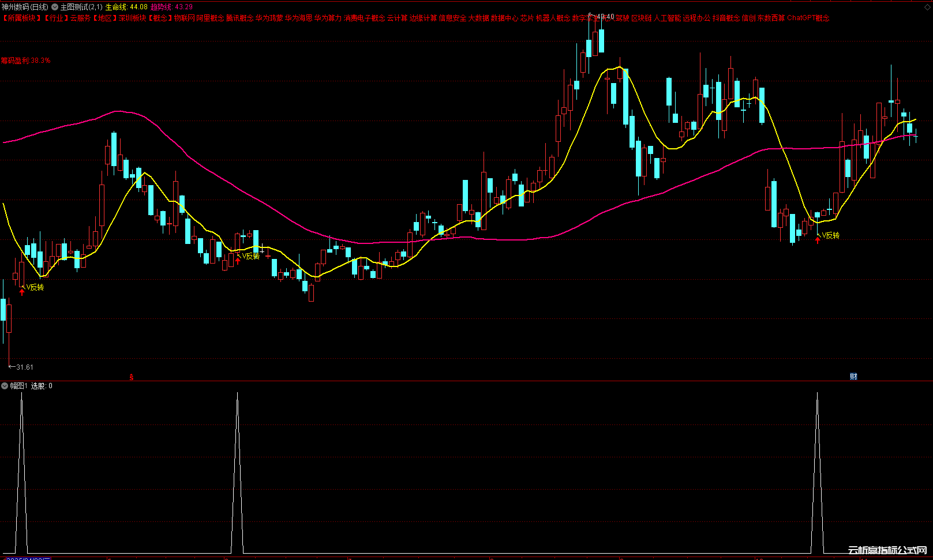933x560 pixels.
Task: Click the magenta 趋势线 indicator label
Action: click(x=171, y=7)
